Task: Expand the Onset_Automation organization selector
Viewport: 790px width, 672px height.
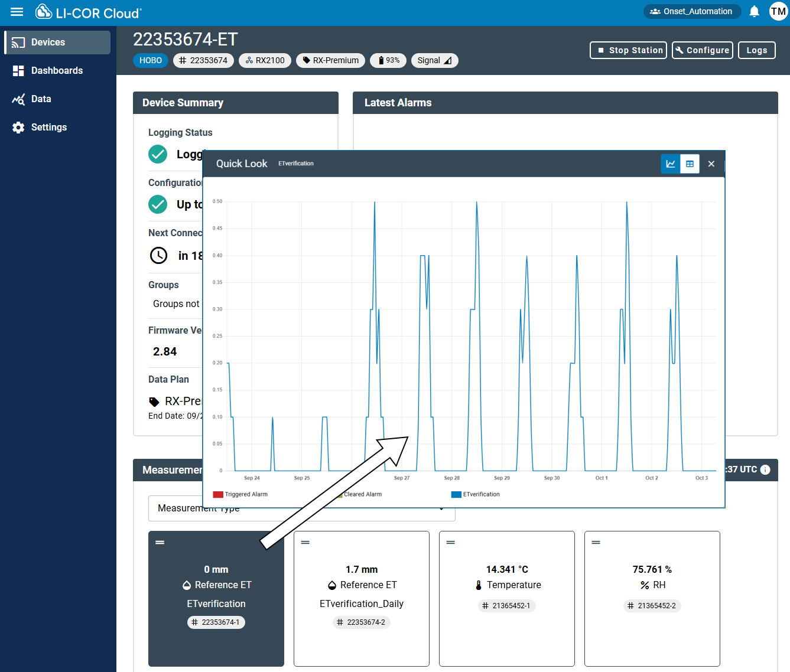Action: (x=691, y=12)
